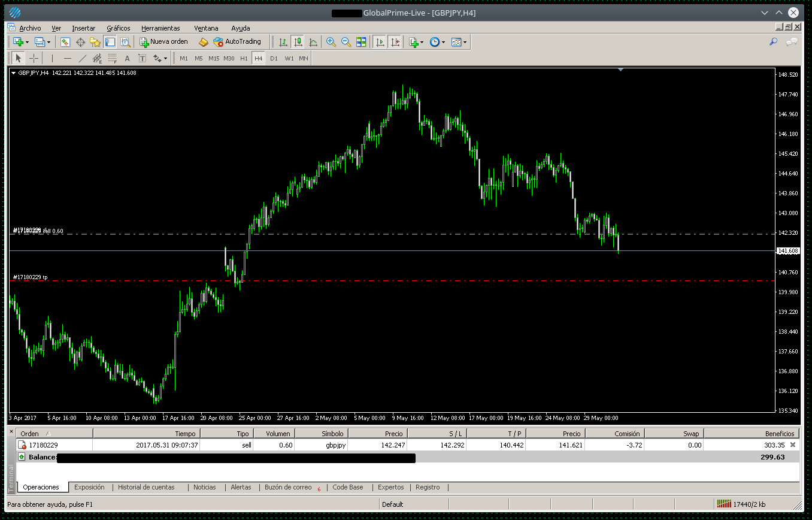Open the Noticias tab

[x=205, y=487]
